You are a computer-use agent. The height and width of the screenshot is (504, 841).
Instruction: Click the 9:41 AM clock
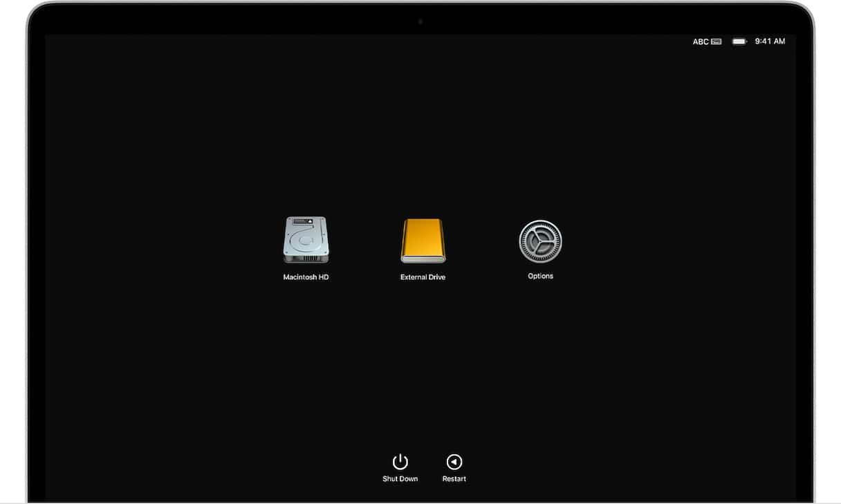pos(770,41)
